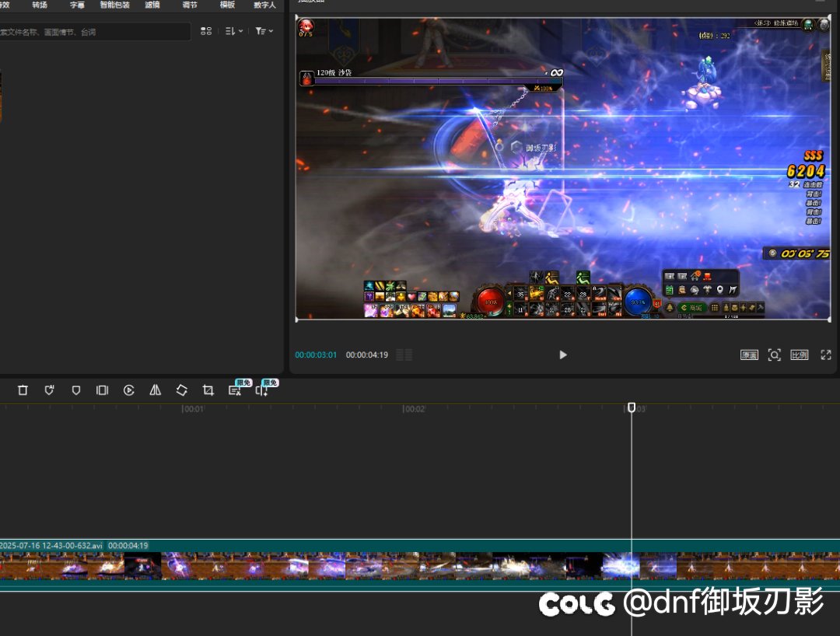Click the timeline playhead handle
The width and height of the screenshot is (840, 636).
click(632, 407)
